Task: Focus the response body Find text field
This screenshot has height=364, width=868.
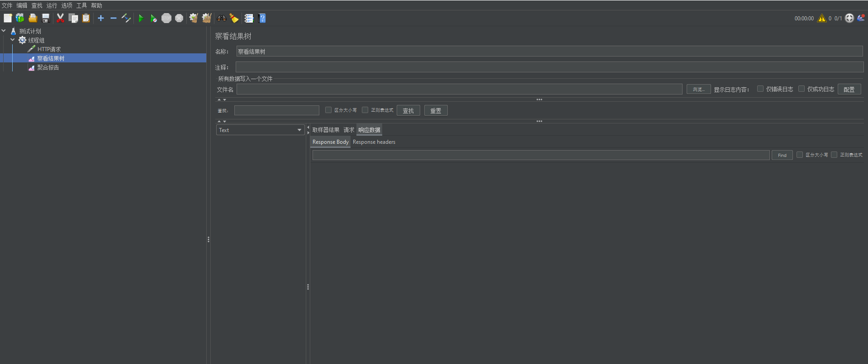Action: coord(541,155)
